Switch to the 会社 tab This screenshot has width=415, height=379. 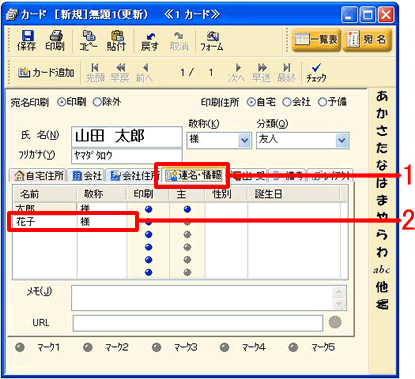(x=87, y=176)
